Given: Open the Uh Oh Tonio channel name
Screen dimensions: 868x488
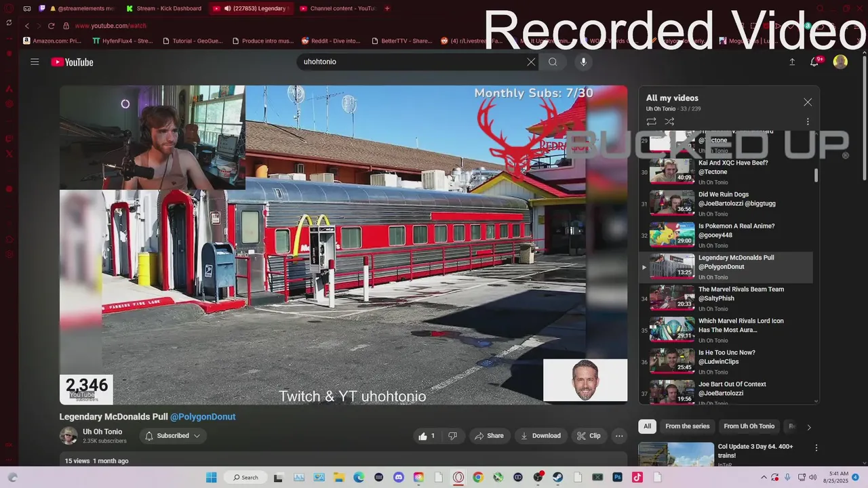Looking at the screenshot, I should (102, 432).
